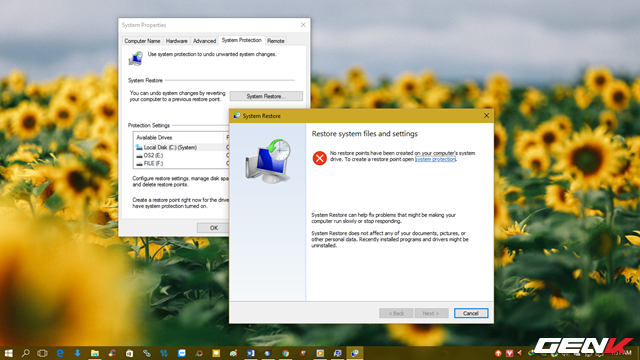Launch Microsoft Edge from the taskbar
640x360 pixels.
pos(60,353)
